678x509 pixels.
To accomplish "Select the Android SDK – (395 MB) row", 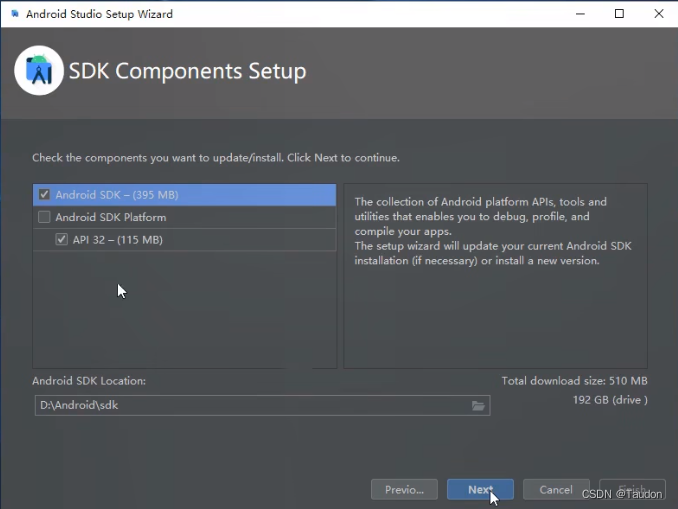I will 185,195.
